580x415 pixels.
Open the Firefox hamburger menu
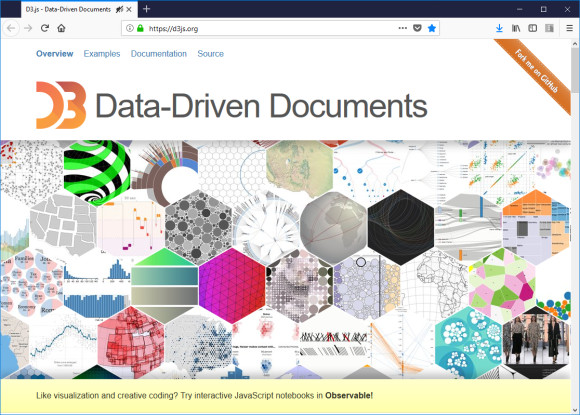[x=570, y=28]
